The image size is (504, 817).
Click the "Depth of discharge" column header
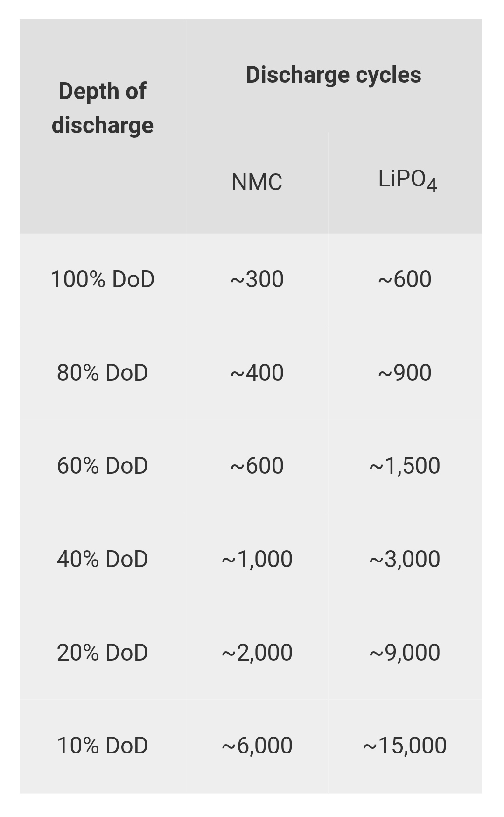coord(102,108)
